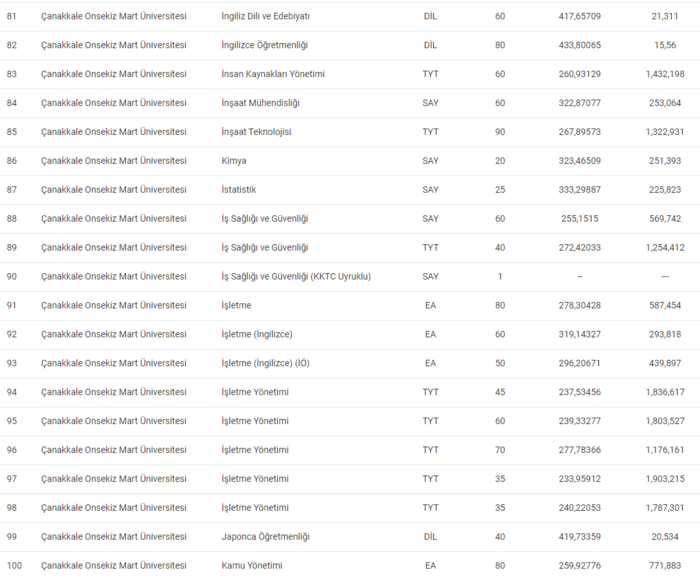Click the İnşaat Mühendisliği program name
The image size is (700, 577).
260,103
